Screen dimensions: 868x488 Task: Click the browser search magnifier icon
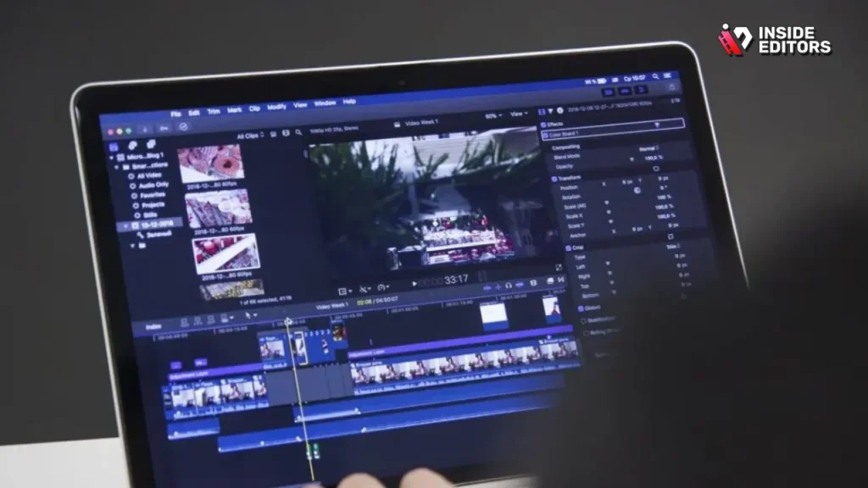(x=298, y=132)
